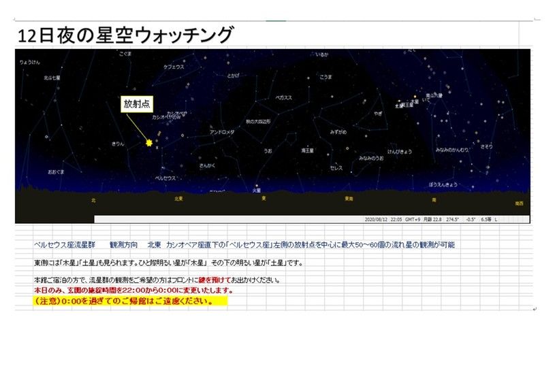Click the line starting 東側には「木星」「土星」
The image size is (555, 392).
(168, 263)
